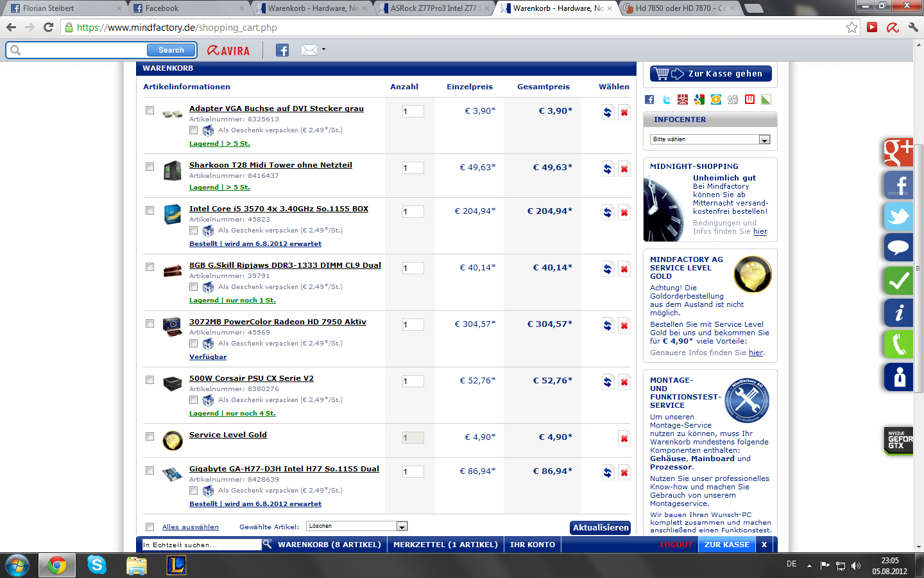Image resolution: width=924 pixels, height=578 pixels.
Task: Tick gift wrap option for VGA adapter
Action: tap(193, 130)
